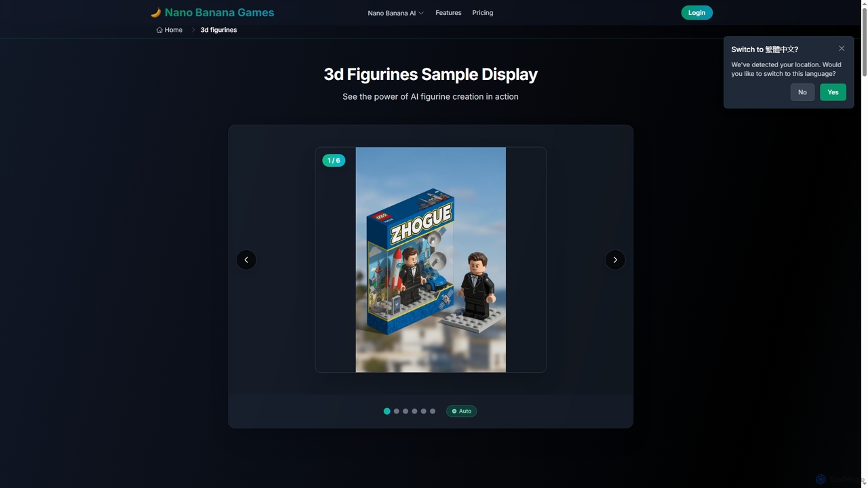868x488 pixels.
Task: Jump to the fifth carousel dot
Action: (424, 411)
